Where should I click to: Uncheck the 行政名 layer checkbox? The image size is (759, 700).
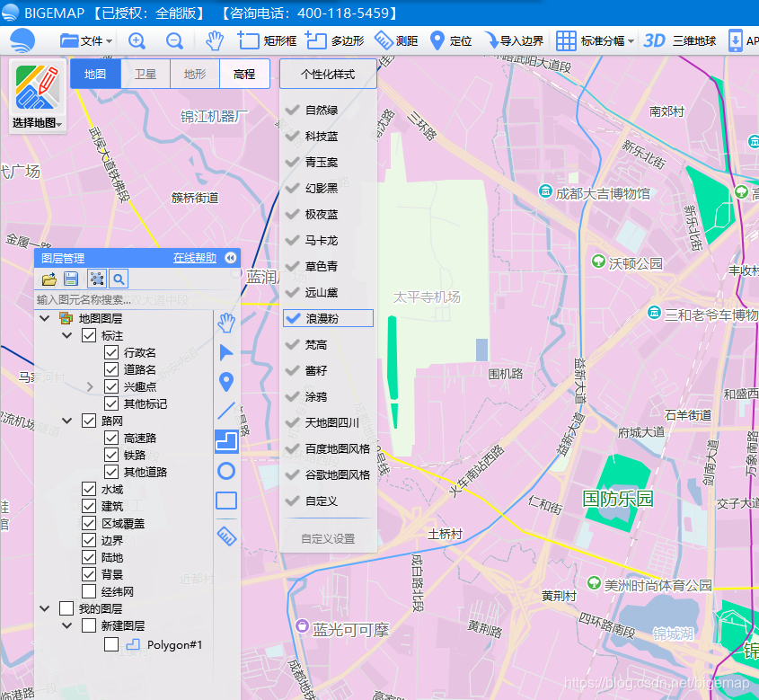click(x=111, y=352)
